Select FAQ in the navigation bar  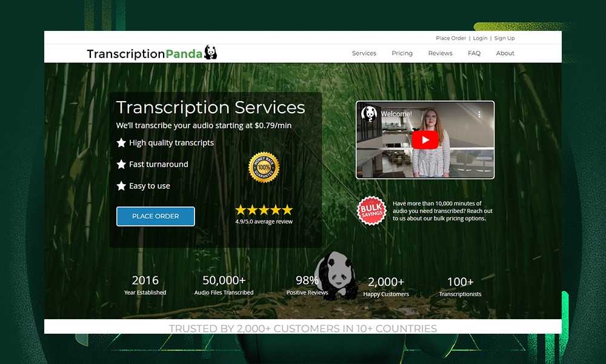(x=474, y=53)
